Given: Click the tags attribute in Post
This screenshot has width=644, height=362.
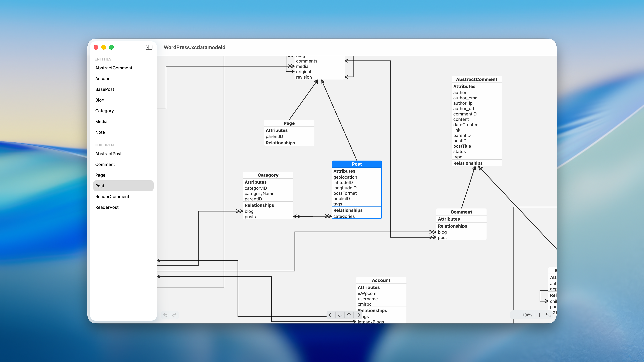Looking at the screenshot, I should click(x=338, y=204).
